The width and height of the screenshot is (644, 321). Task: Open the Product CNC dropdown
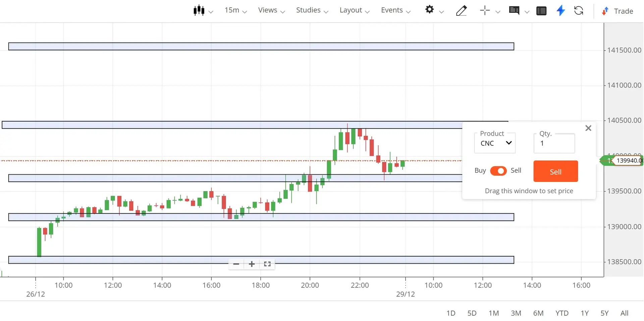(x=494, y=143)
